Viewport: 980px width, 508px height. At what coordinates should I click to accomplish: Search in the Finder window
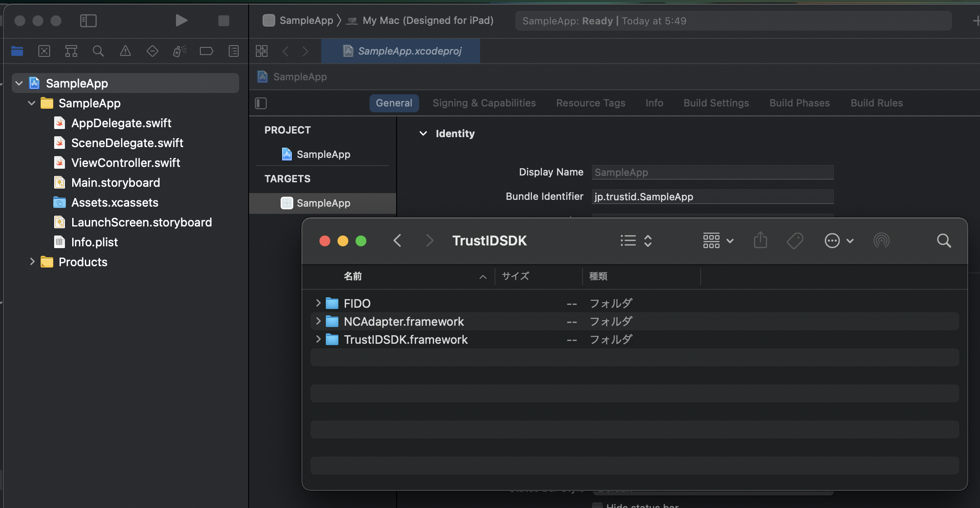943,240
